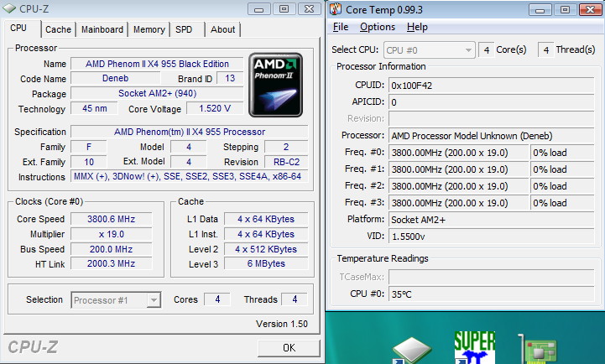Image resolution: width=605 pixels, height=364 pixels.
Task: Click the Core Speed value 3800.6 MHz
Action: point(111,219)
